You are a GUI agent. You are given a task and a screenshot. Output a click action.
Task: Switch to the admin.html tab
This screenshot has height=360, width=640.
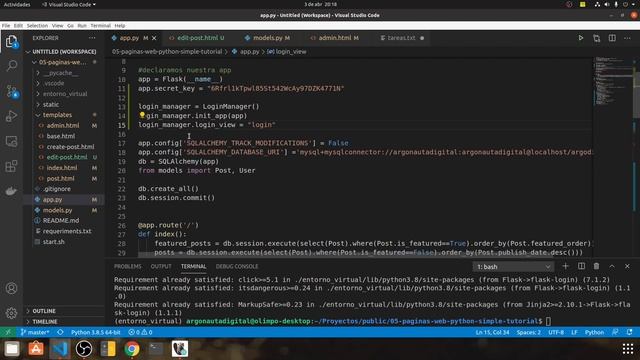[334, 38]
